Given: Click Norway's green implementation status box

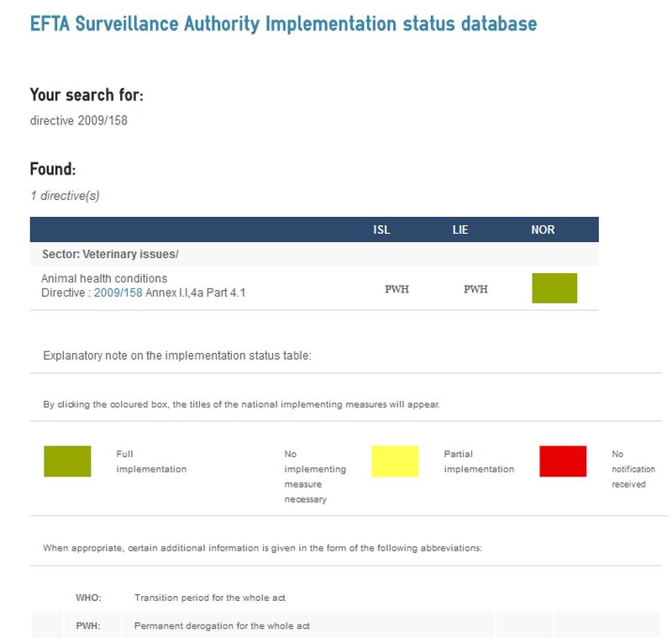Looking at the screenshot, I should click(x=554, y=287).
